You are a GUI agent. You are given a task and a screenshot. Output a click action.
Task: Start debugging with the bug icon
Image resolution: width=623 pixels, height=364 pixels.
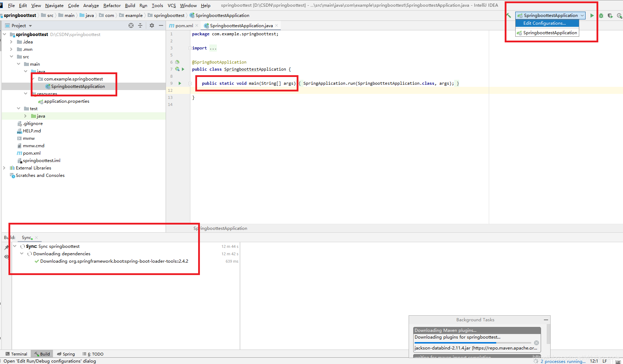click(601, 16)
